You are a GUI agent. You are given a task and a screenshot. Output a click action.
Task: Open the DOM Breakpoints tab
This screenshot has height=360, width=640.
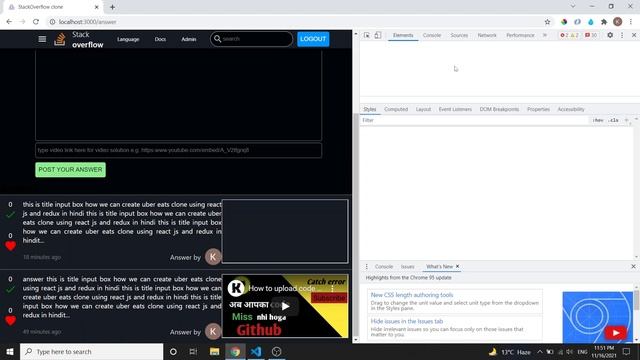click(x=499, y=109)
